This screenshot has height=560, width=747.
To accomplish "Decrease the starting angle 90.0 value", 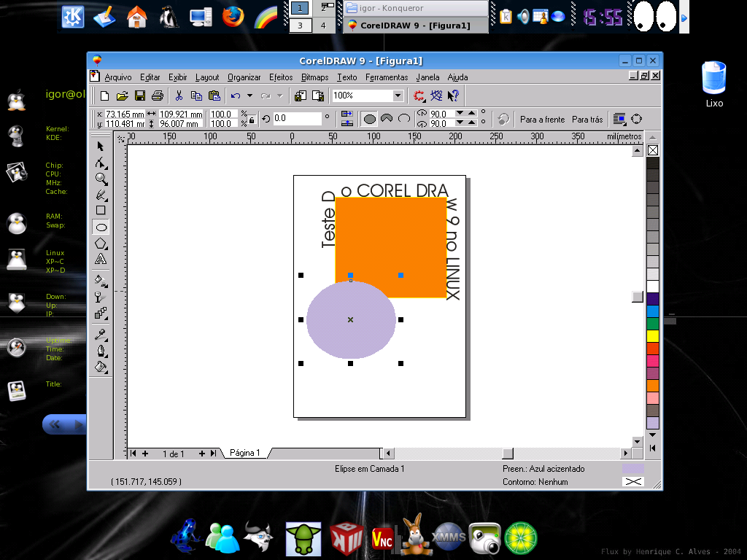I will pos(460,113).
